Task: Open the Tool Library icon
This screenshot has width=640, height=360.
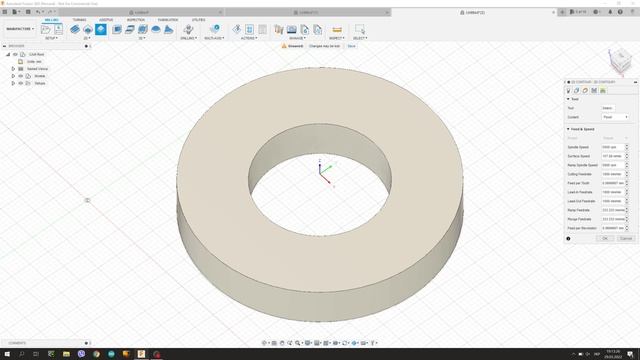Action: pyautogui.click(x=279, y=29)
